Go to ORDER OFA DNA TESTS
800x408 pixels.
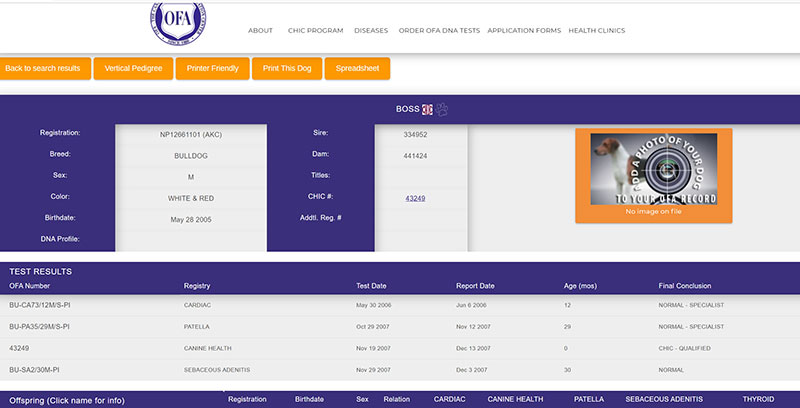(439, 31)
